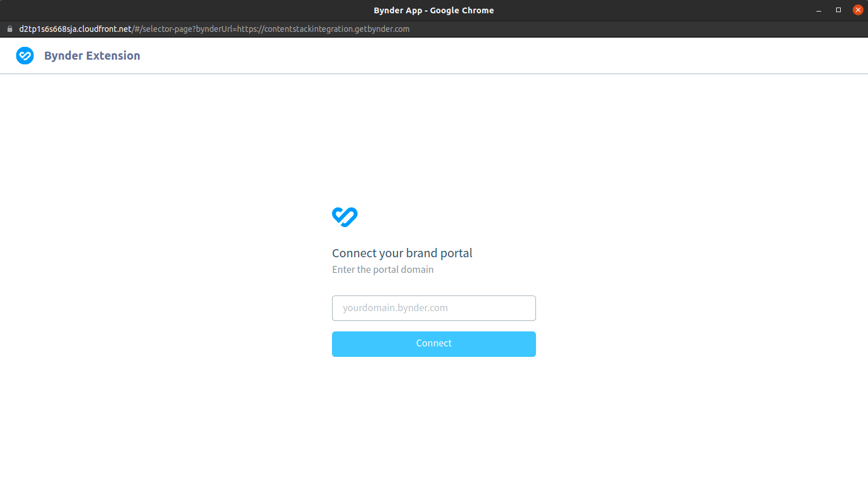The height and width of the screenshot is (500, 868).
Task: Click the large Bynder heart logo
Action: (345, 217)
